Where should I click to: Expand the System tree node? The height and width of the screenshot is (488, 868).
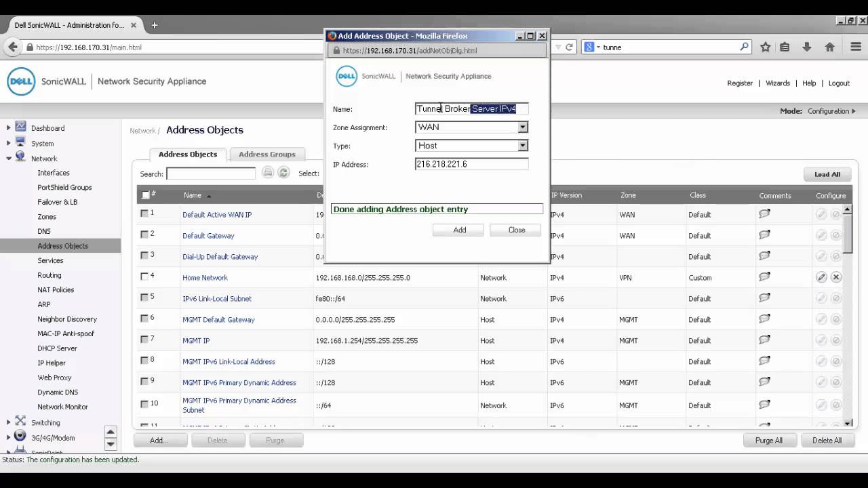click(x=9, y=143)
